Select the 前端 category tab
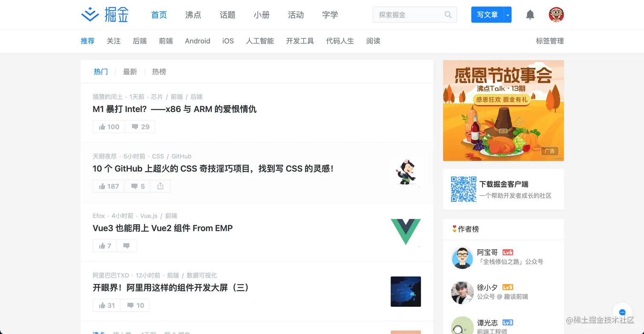 click(166, 41)
